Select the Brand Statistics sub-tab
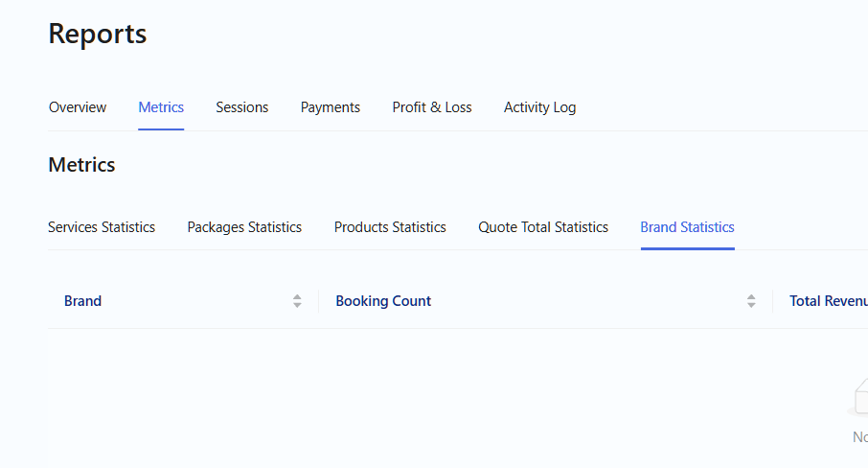 coord(688,227)
